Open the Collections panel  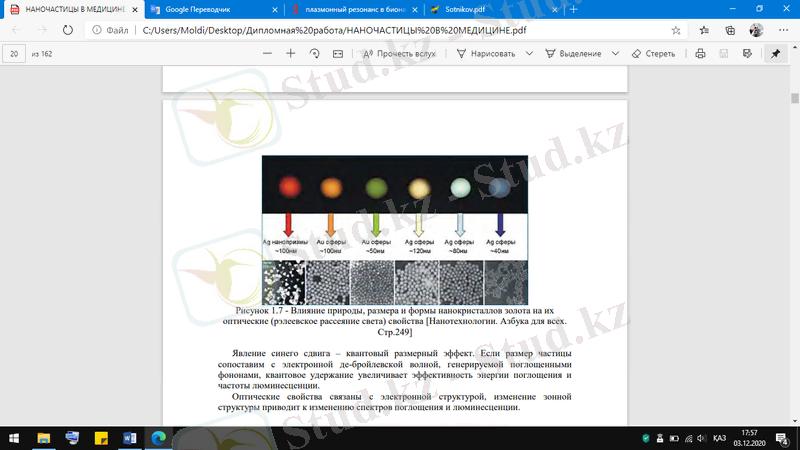pyautogui.click(x=730, y=30)
